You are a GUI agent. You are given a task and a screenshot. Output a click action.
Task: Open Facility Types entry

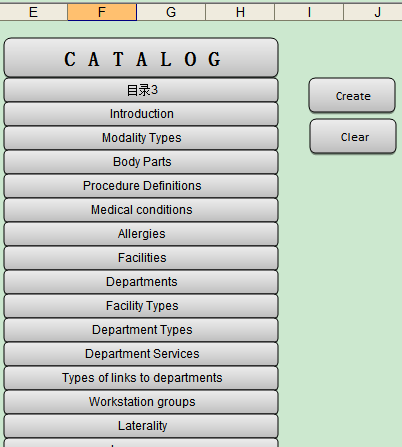(141, 306)
